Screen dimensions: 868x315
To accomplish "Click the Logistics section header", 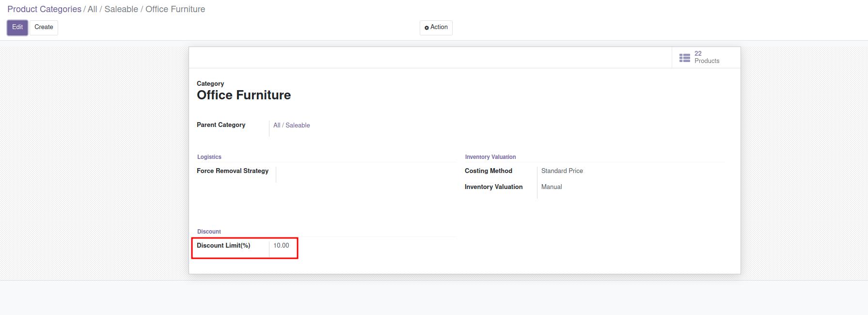I will [209, 157].
